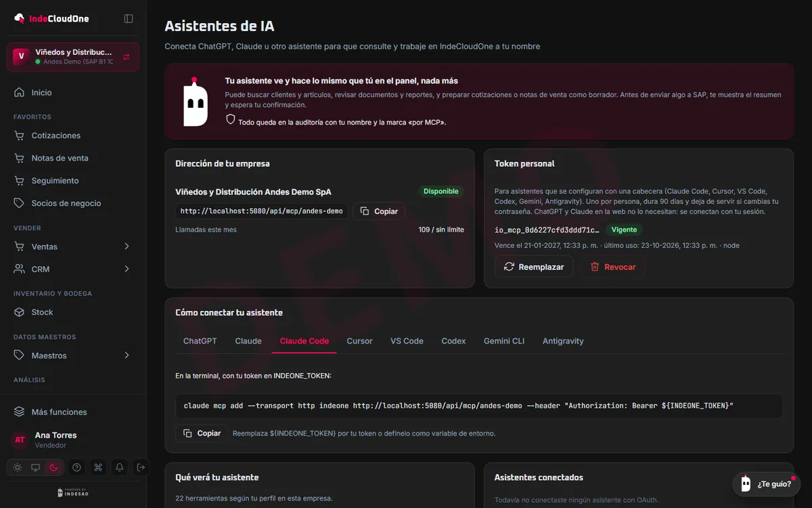Screen dimensions: 812x508
Task: Switch to light theme
Action: [x=17, y=467]
